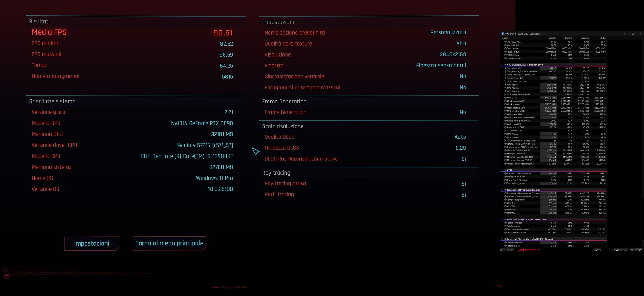This screenshot has height=296, width=644.
Task: Click the reset clock icon in HWiNFO toolbar
Action: pos(618,250)
